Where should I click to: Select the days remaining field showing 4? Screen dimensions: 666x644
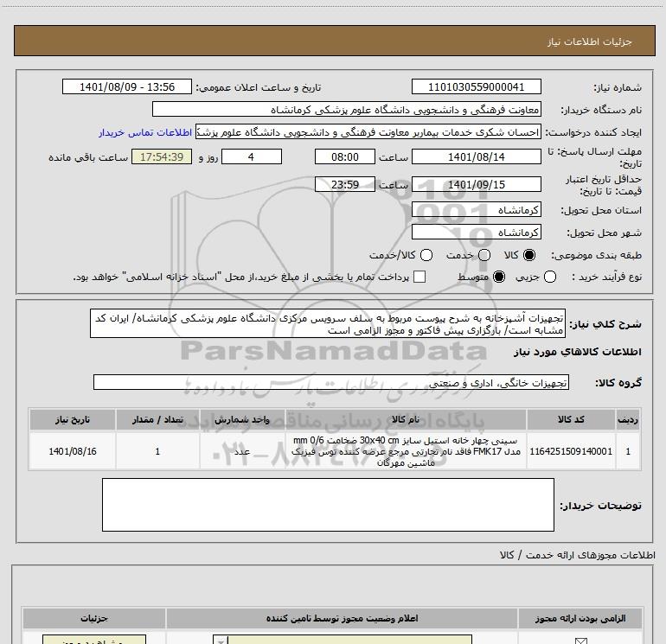click(x=252, y=157)
